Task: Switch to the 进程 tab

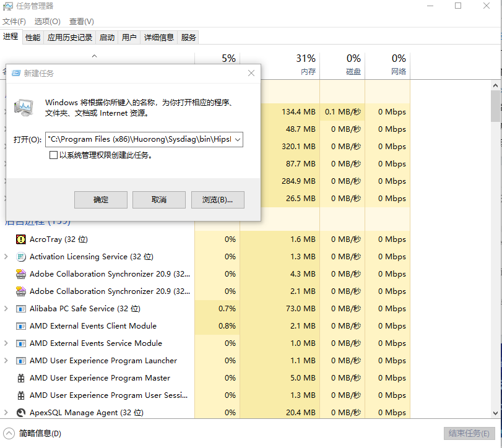Action: tap(11, 37)
